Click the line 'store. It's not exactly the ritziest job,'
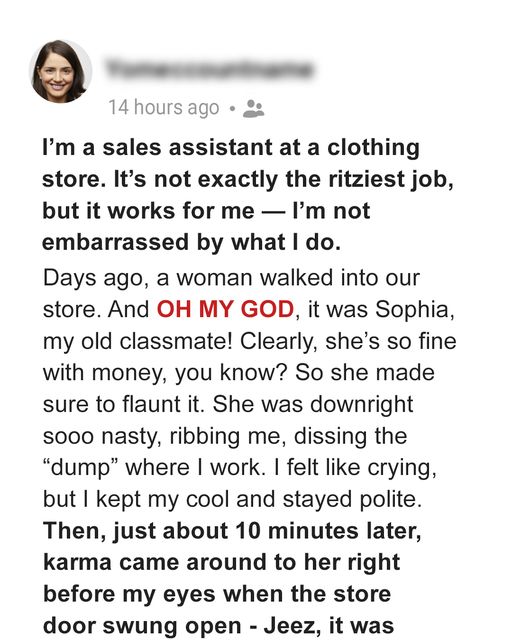 [248, 179]
